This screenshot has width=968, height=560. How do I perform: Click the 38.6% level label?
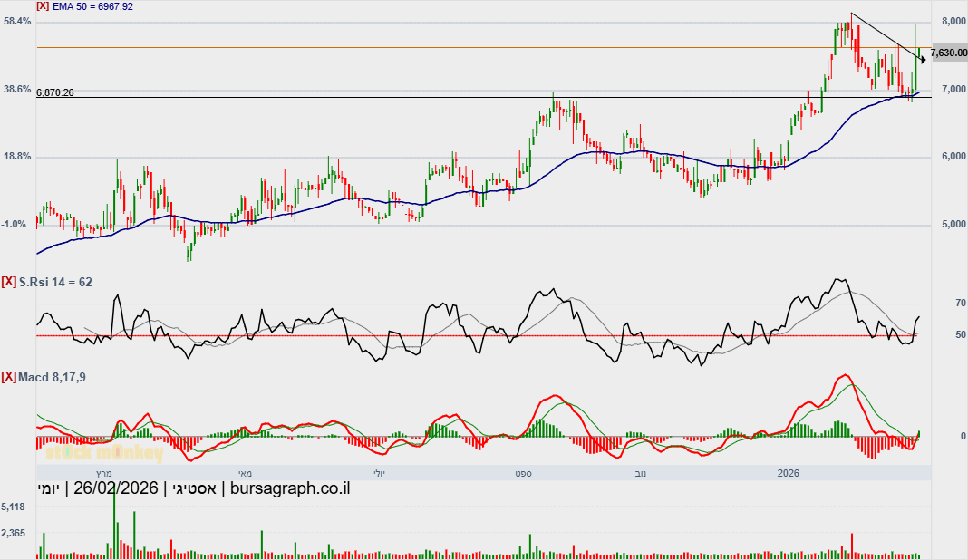pos(17,90)
